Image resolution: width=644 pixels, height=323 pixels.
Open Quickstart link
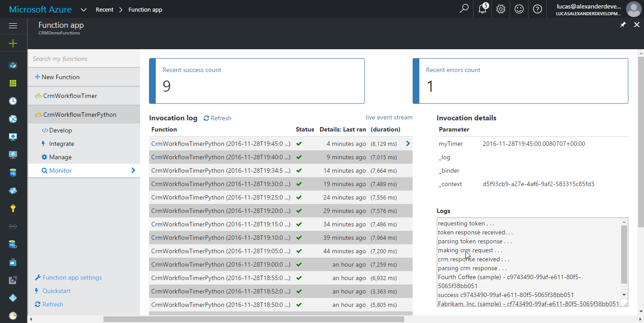(53, 291)
